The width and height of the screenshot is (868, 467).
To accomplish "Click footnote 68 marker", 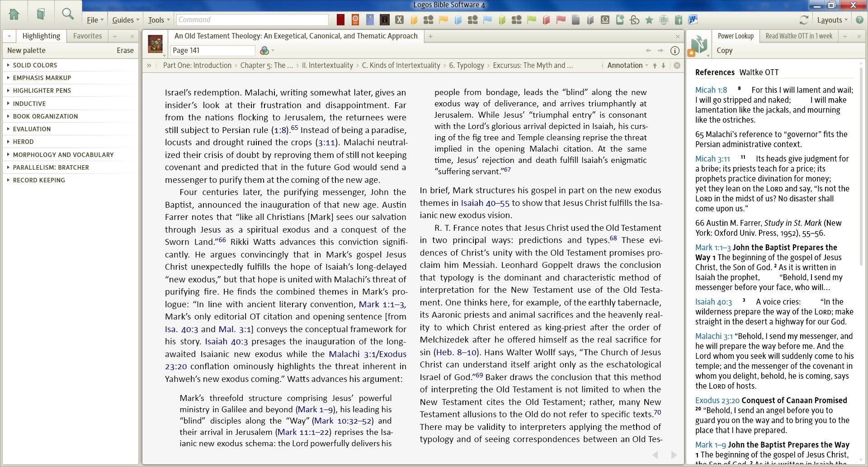I will pyautogui.click(x=613, y=238).
